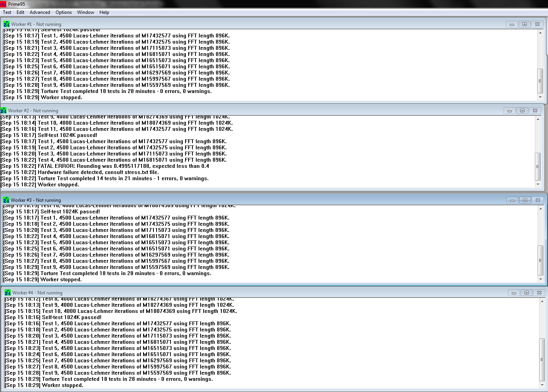Click Worker #1's Test 1 M17432577 line
The image size is (548, 392).
[117, 36]
